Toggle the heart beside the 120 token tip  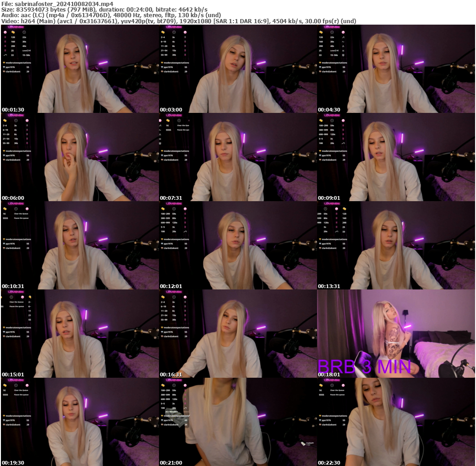tap(5, 37)
